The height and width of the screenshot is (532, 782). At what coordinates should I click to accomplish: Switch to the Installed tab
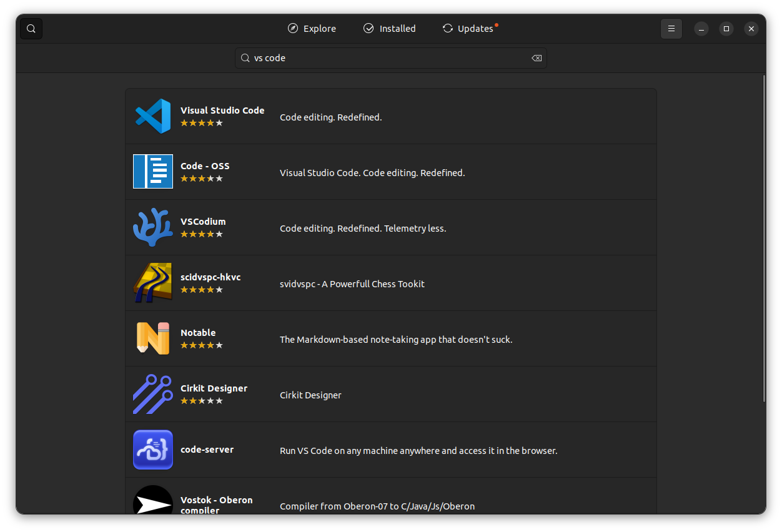(x=389, y=28)
